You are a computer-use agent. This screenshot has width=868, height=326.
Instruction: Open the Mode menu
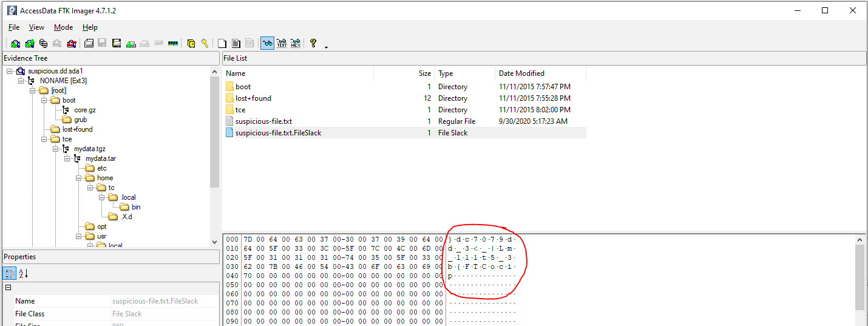[x=63, y=27]
